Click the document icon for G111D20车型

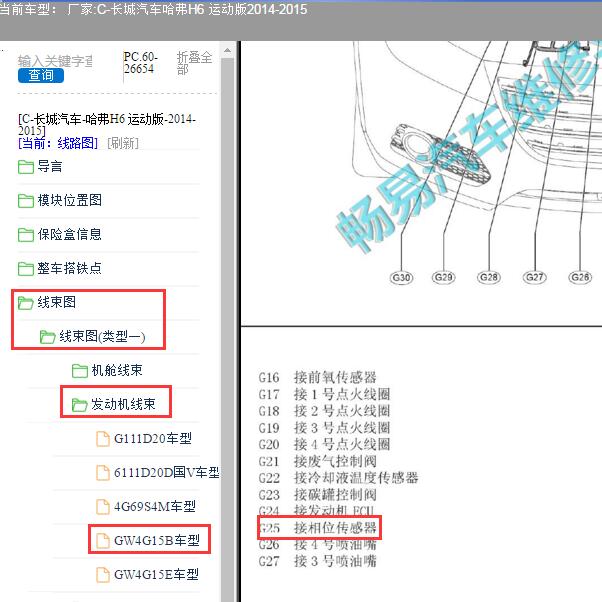click(103, 439)
